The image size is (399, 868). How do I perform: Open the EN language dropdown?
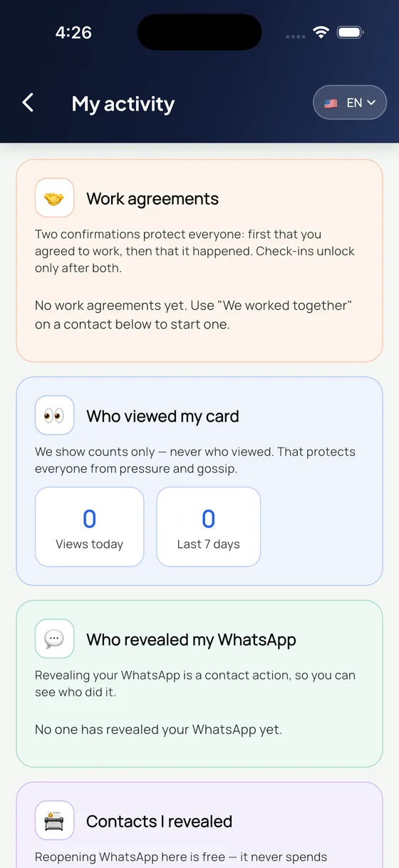click(350, 103)
